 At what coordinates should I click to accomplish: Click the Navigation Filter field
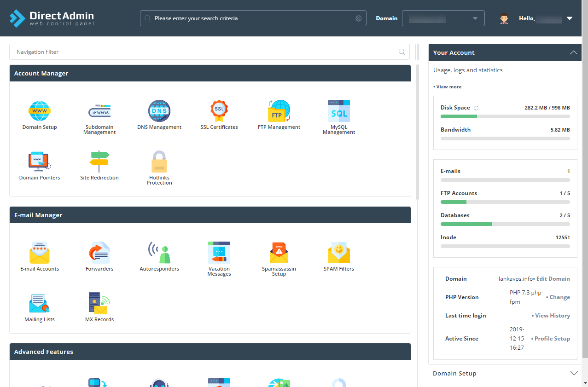[210, 52]
